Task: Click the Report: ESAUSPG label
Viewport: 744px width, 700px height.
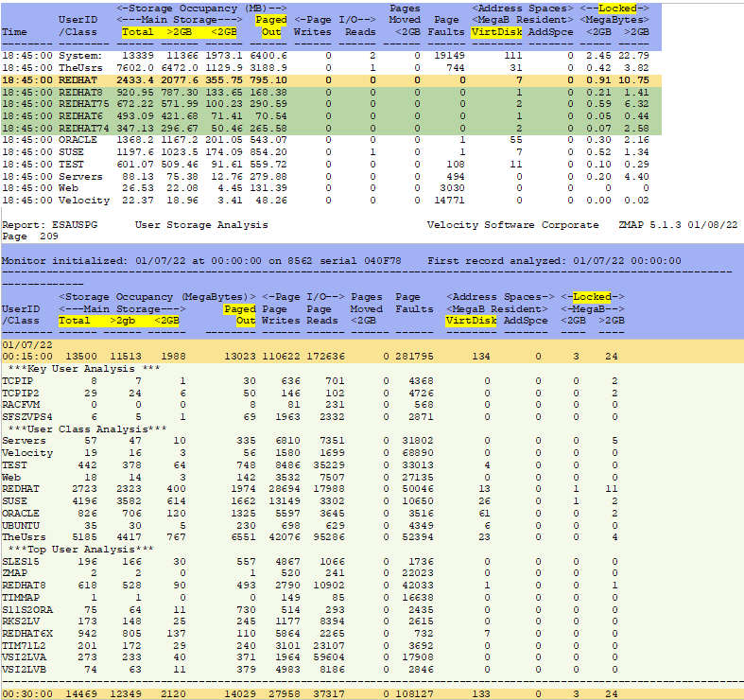Action: [43, 225]
